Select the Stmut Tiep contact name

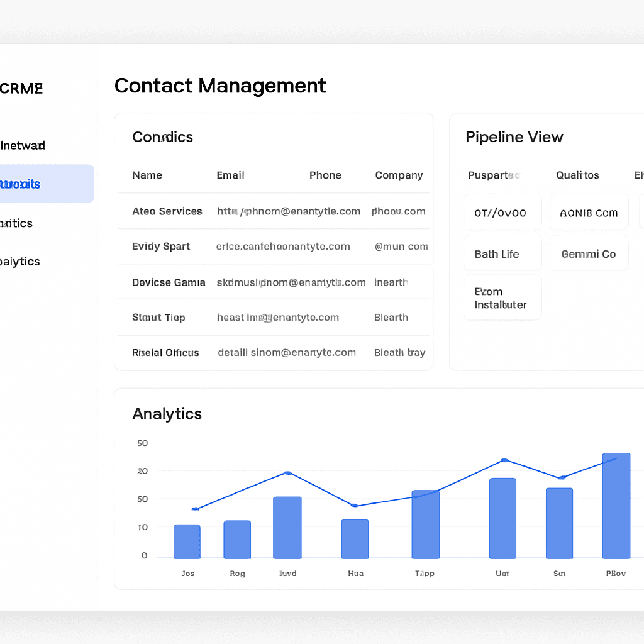coord(158,318)
